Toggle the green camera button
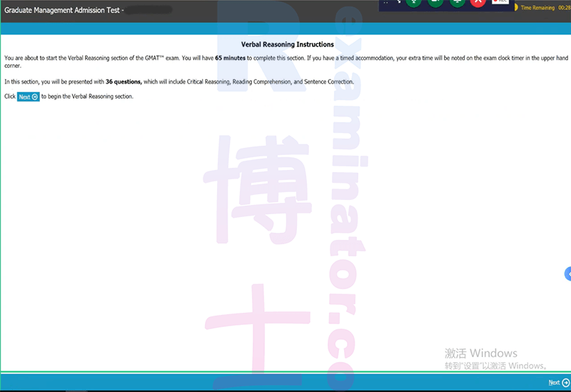 coord(435,3)
